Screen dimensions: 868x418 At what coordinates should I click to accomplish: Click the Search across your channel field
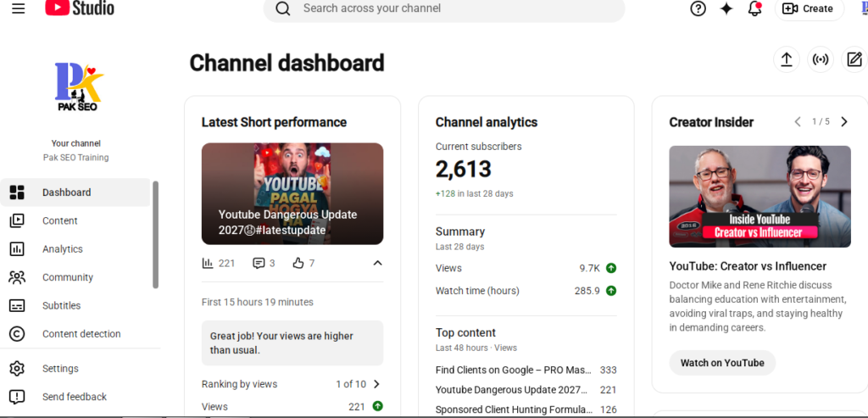coord(444,8)
